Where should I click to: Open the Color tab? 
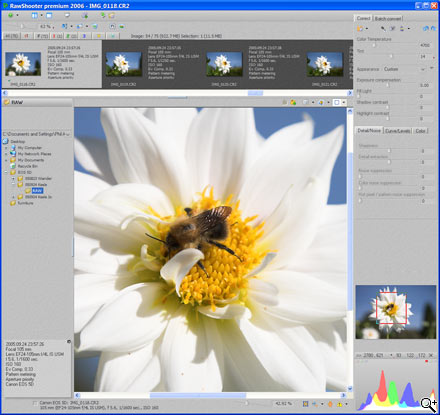point(420,131)
